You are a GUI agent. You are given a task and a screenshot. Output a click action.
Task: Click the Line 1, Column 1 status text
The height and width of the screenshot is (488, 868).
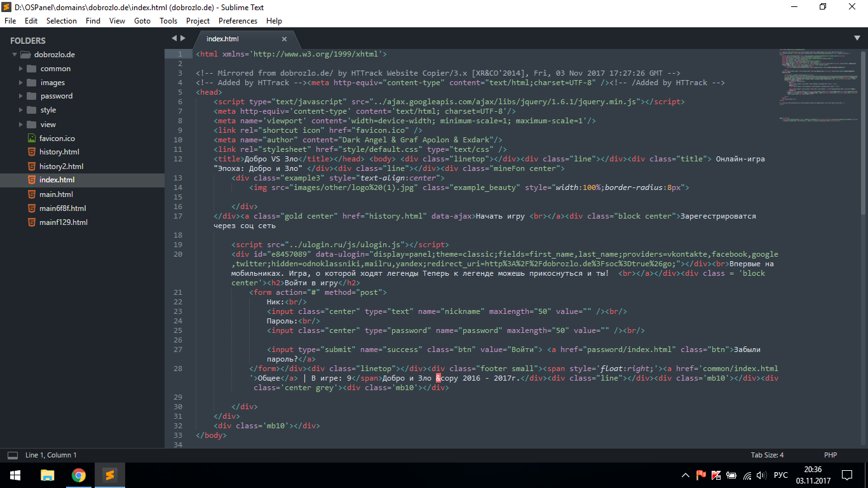[51, 455]
